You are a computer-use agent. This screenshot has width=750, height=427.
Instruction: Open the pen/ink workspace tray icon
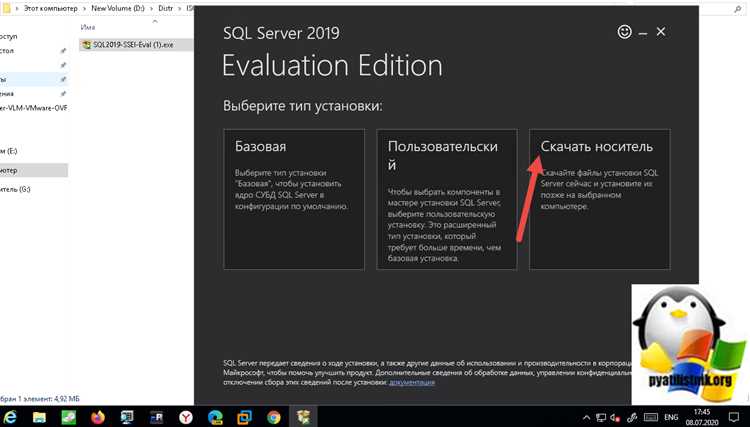pyautogui.click(x=632, y=417)
